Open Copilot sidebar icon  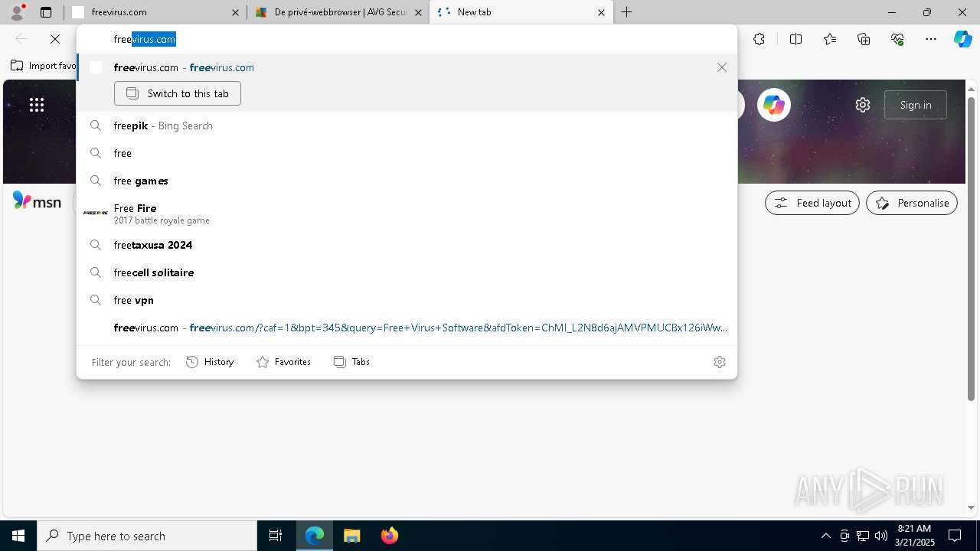962,39
